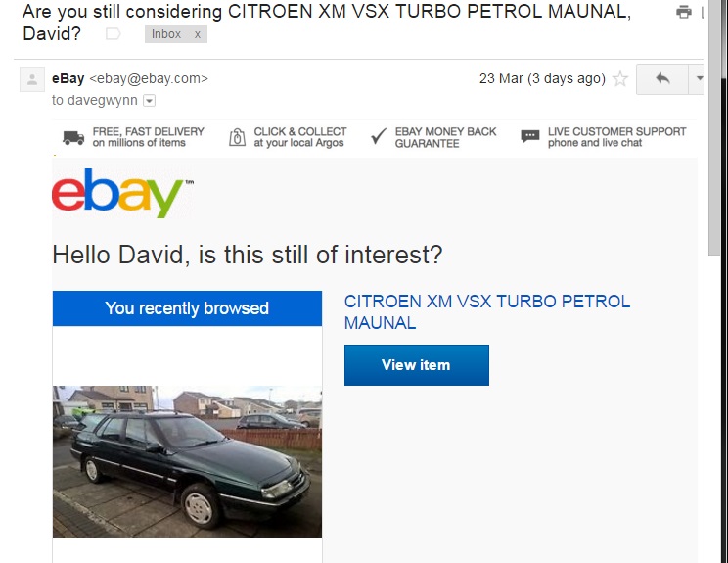The height and width of the screenshot is (563, 728).
Task: Open the more reply options dropdown
Action: point(698,79)
